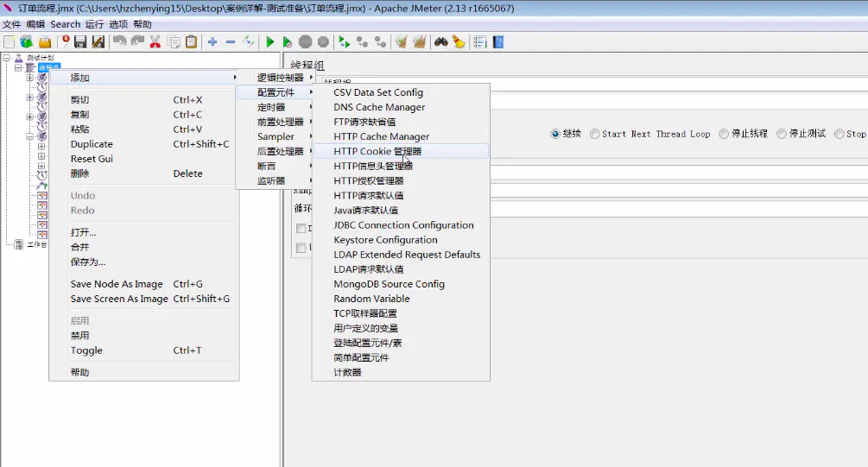Choose HTTP Cookie 管理器 from the menu
Viewport: 868px width, 467px height.
[401, 151]
